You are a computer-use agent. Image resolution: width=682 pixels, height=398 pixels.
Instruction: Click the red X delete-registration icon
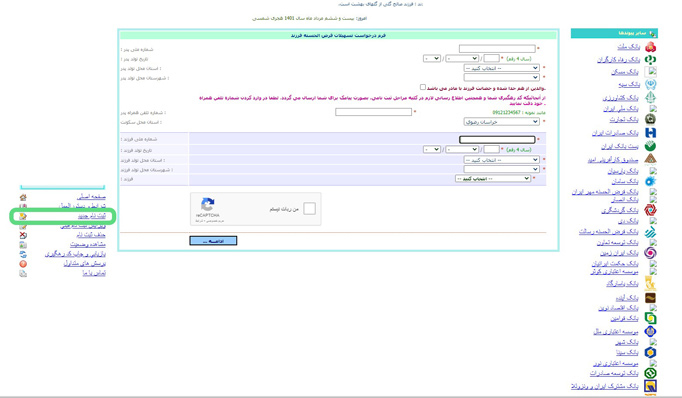(23, 235)
